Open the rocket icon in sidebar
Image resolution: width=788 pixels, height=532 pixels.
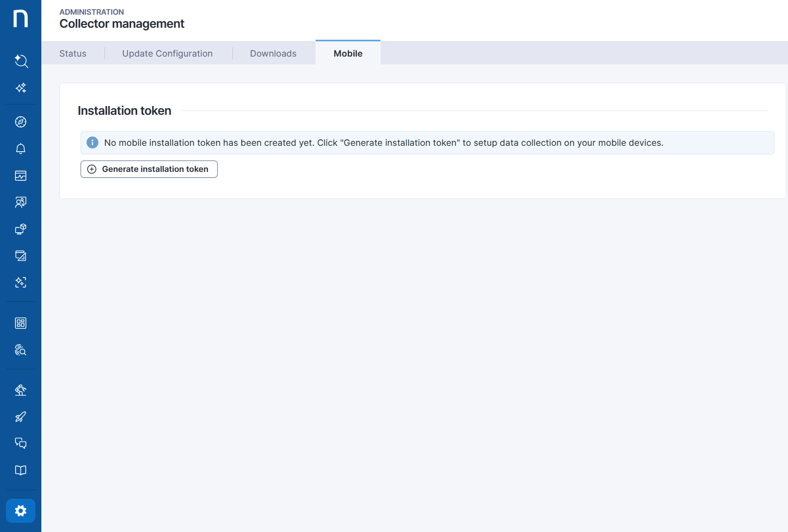(21, 417)
